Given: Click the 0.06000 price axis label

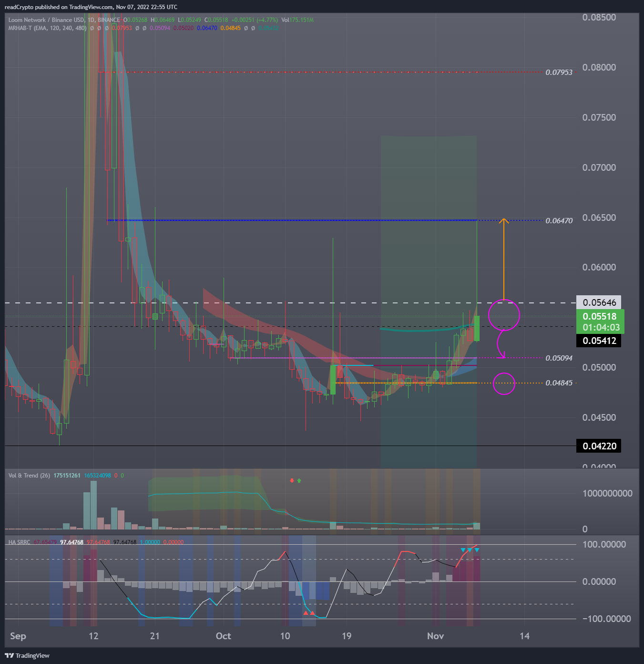Looking at the screenshot, I should [599, 267].
